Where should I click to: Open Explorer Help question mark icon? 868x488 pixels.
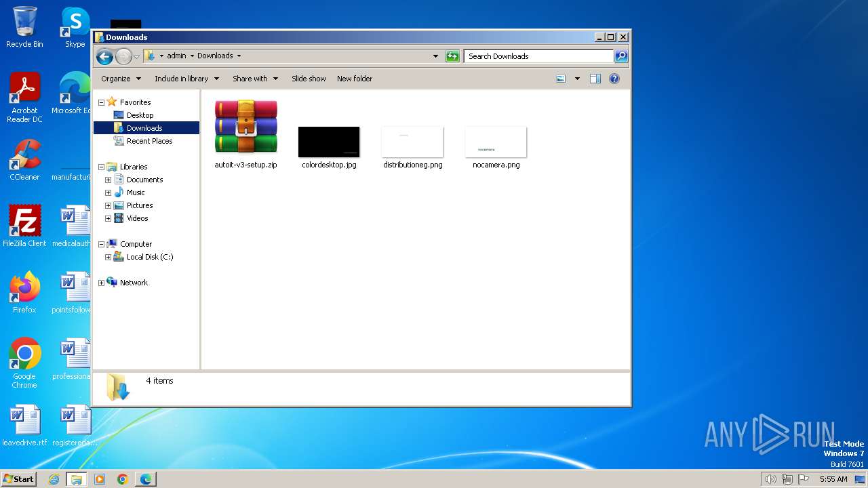614,79
